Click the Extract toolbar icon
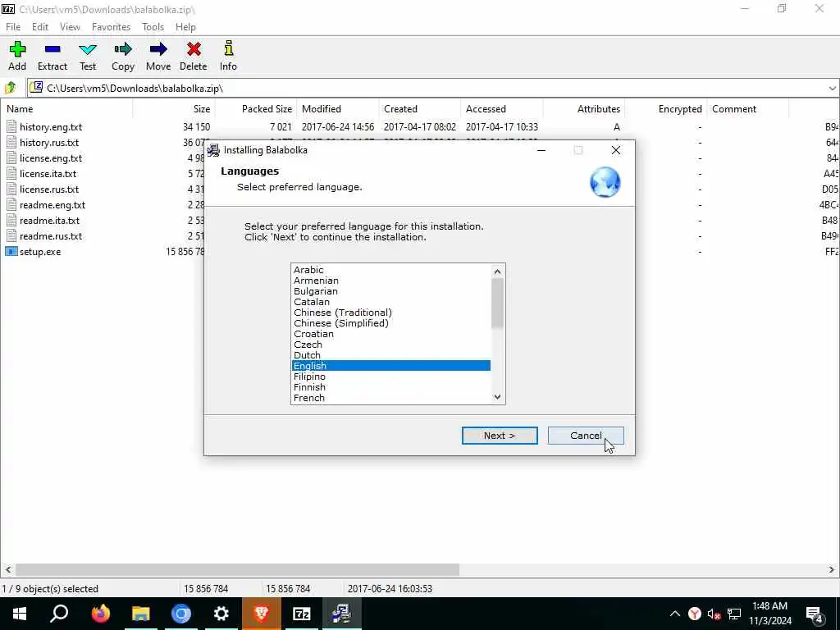The image size is (840, 630). pyautogui.click(x=52, y=49)
